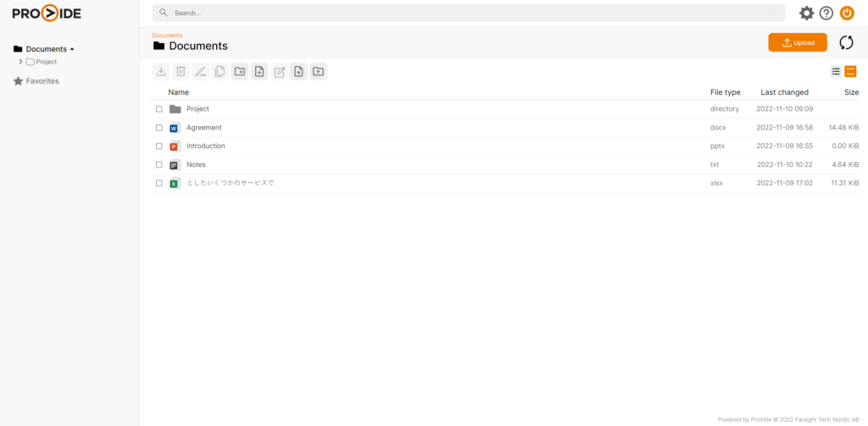Open settings via the gear icon
The height and width of the screenshot is (426, 868).
(807, 14)
